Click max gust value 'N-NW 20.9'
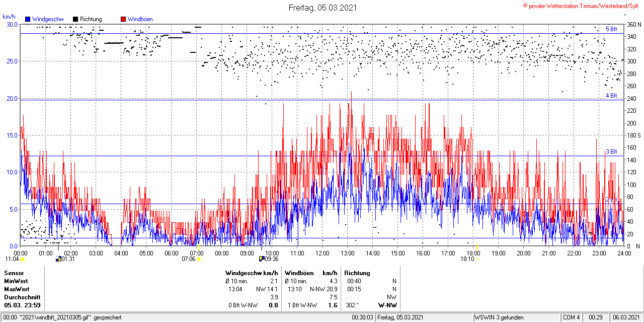 324,289
